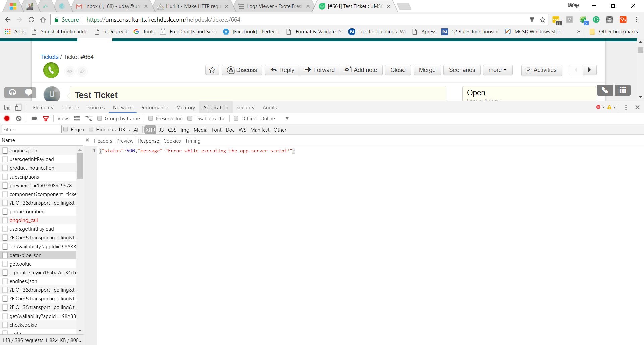Close the request details pane
The image size is (644, 345).
point(87,140)
